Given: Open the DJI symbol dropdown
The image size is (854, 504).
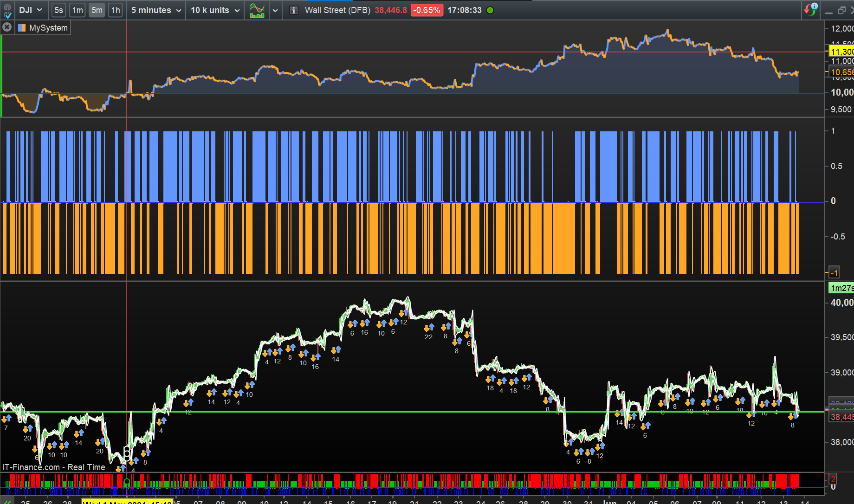Looking at the screenshot, I should click(31, 10).
